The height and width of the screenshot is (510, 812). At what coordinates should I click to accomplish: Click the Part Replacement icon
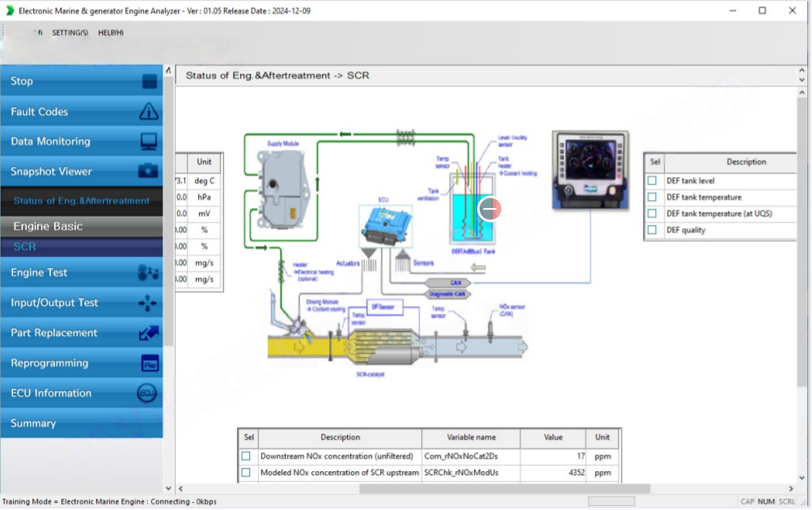click(x=149, y=333)
